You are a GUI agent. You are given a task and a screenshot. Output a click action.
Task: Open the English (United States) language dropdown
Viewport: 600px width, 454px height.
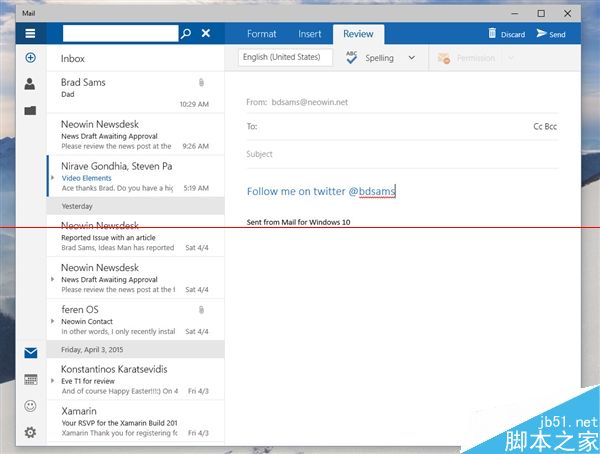(285, 58)
